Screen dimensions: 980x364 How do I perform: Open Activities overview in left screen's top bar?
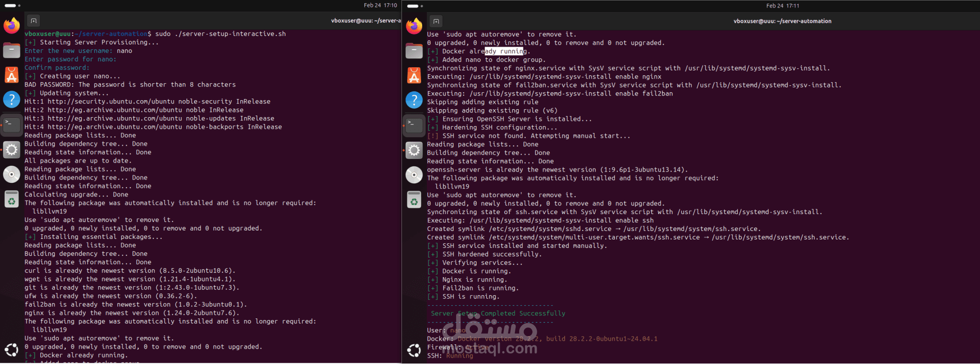(12, 5)
